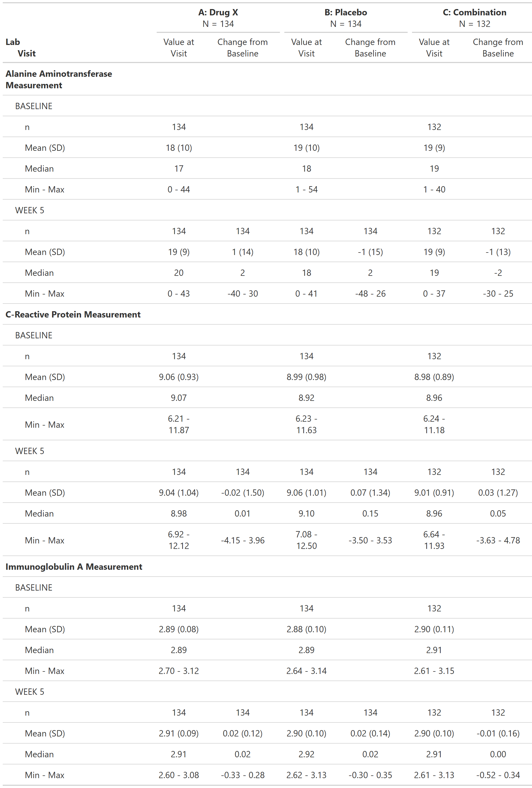Select the "9.06 (0.93)" Mean (SD) cell
The width and height of the screenshot is (532, 788).
[x=179, y=377]
